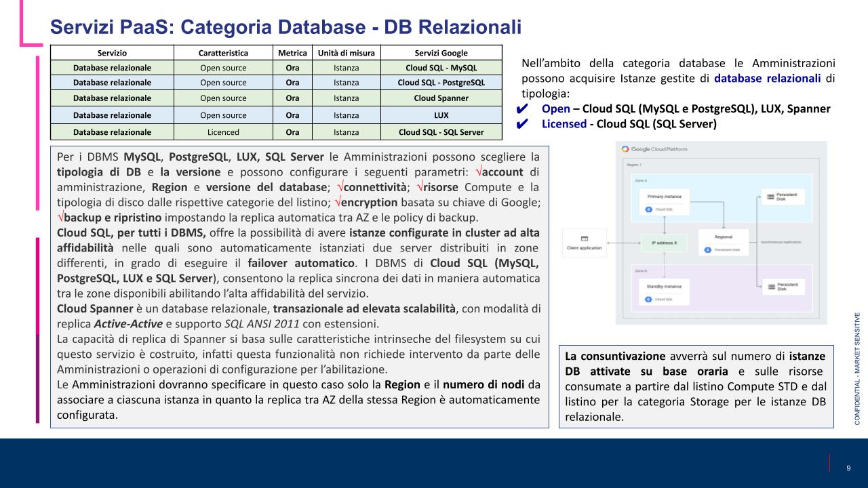Click the Persistent Disk icon in the Regional box
Screen dimensions: 868x488
click(x=707, y=250)
